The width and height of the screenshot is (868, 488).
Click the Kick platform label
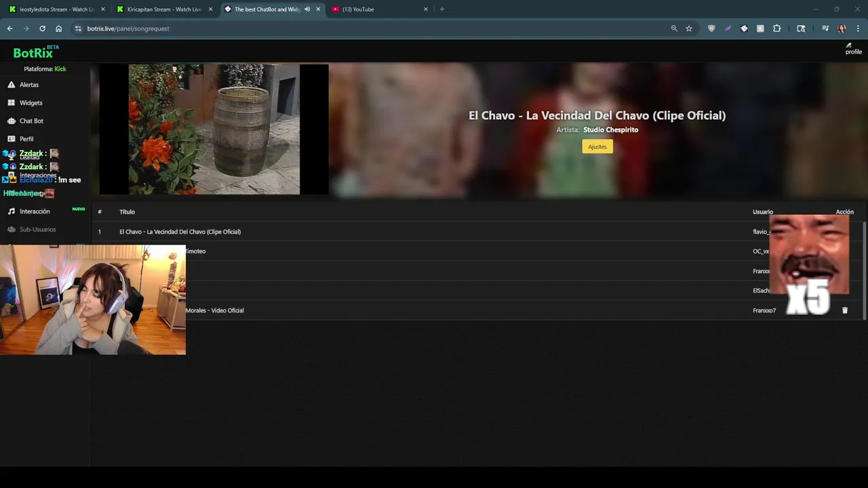(60, 69)
